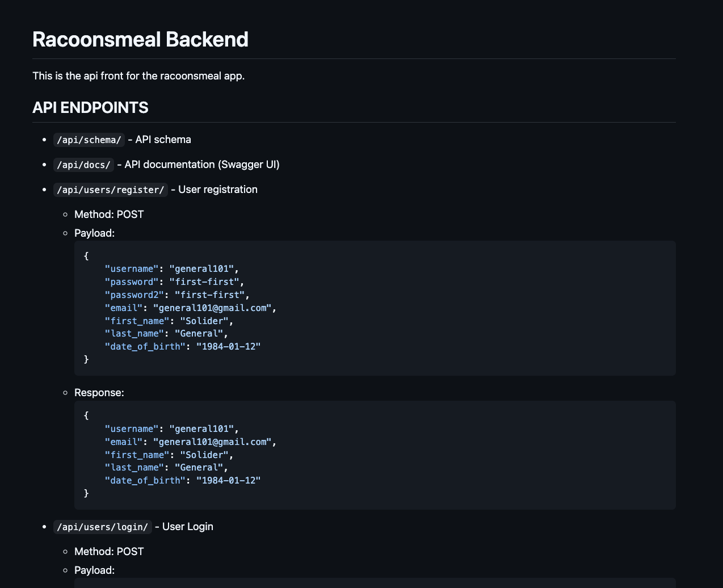Click Method: POST under the register endpoint

click(x=109, y=215)
